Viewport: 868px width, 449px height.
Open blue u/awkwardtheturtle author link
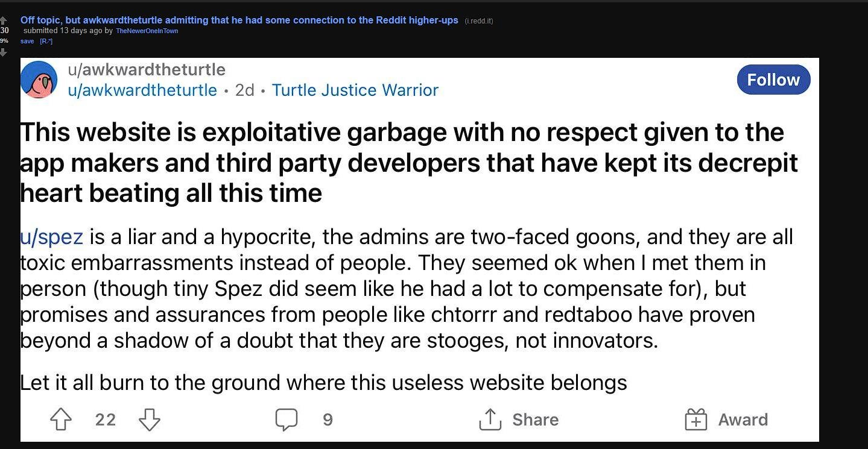(x=142, y=90)
